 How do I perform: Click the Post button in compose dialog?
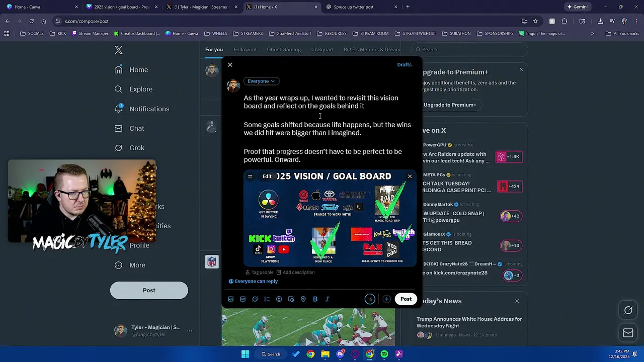point(406,299)
